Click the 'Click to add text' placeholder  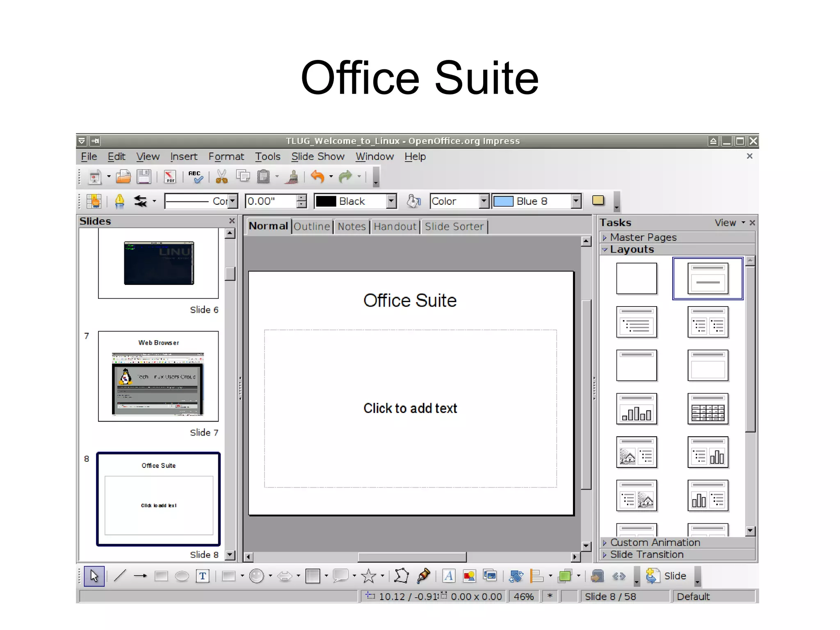[x=410, y=408]
